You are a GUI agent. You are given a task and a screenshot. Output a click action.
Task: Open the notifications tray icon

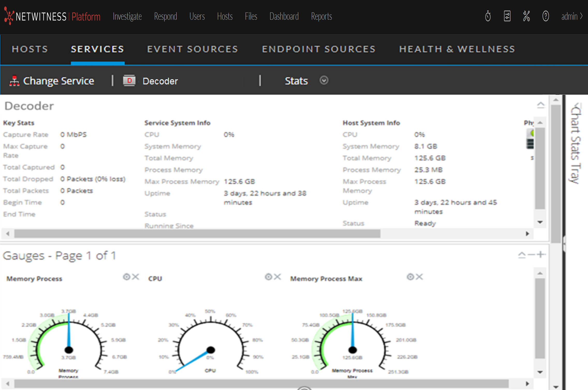507,16
